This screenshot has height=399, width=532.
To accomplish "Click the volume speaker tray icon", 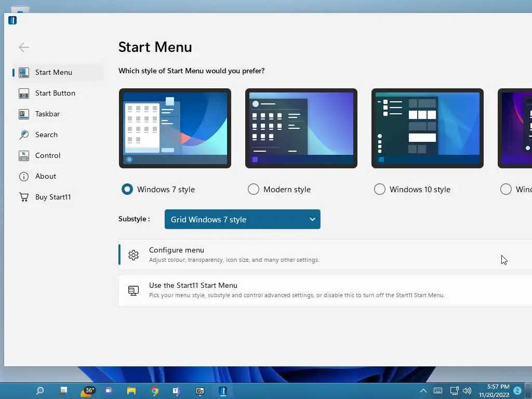I will pyautogui.click(x=467, y=391).
